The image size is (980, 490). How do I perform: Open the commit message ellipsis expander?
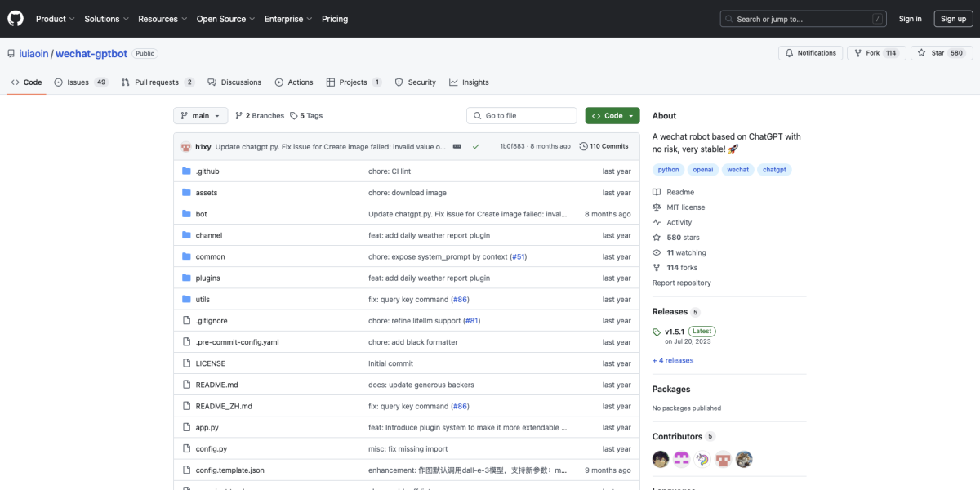coord(457,146)
